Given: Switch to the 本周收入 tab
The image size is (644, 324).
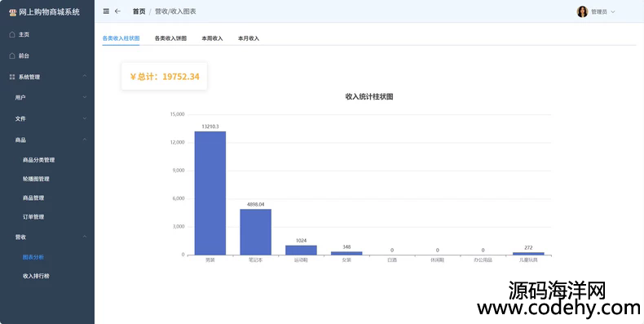Looking at the screenshot, I should click(x=212, y=38).
